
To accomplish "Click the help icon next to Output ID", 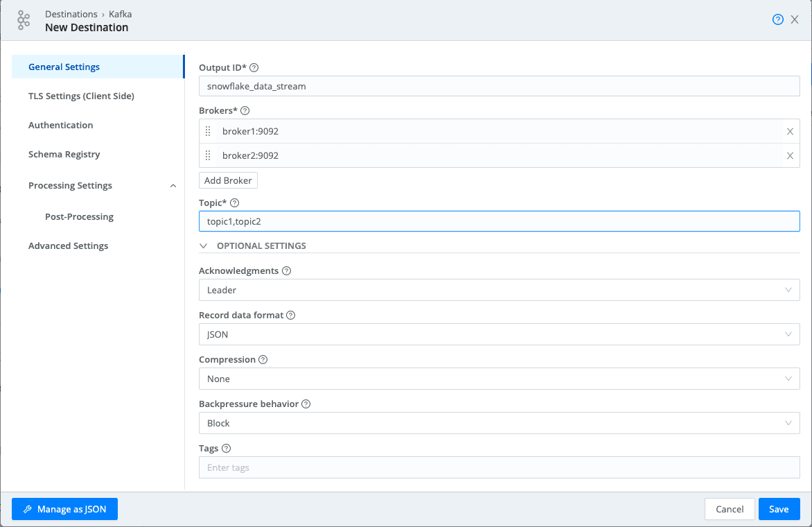I will pyautogui.click(x=254, y=68).
